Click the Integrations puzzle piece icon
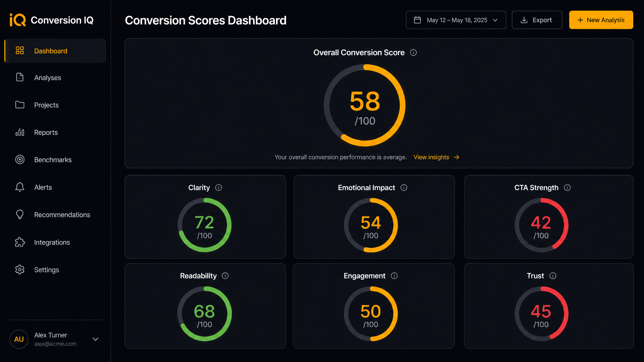Viewport: 644px width, 362px height. [20, 242]
